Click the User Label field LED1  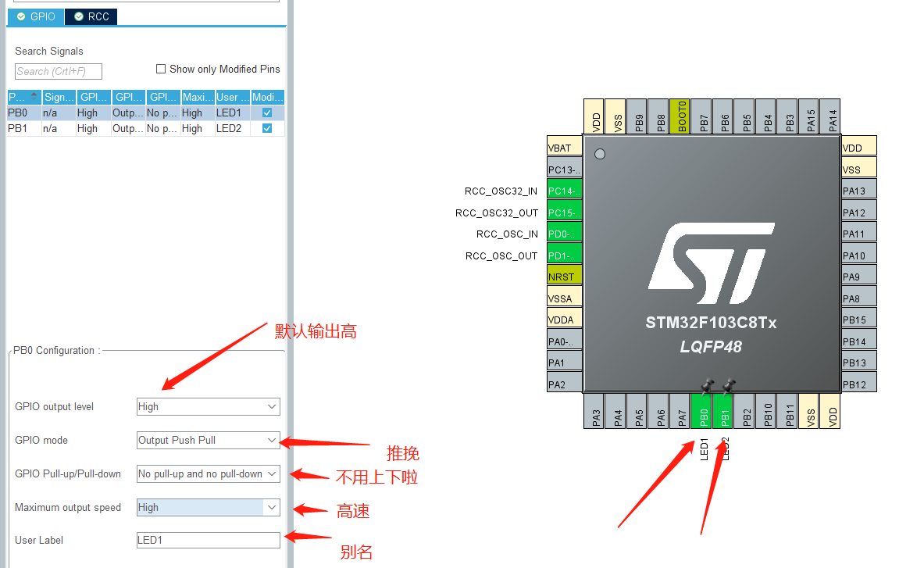[208, 541]
